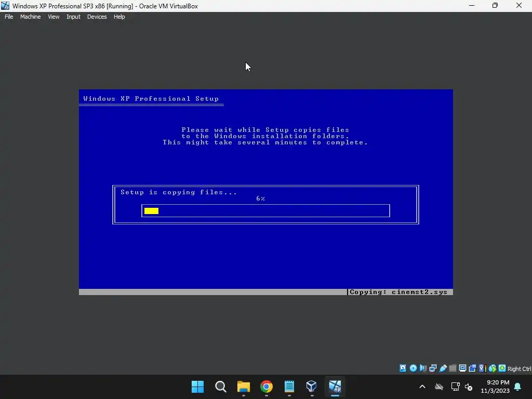Click 'This might take several minutes' line
This screenshot has height=399, width=532.
pos(265,142)
